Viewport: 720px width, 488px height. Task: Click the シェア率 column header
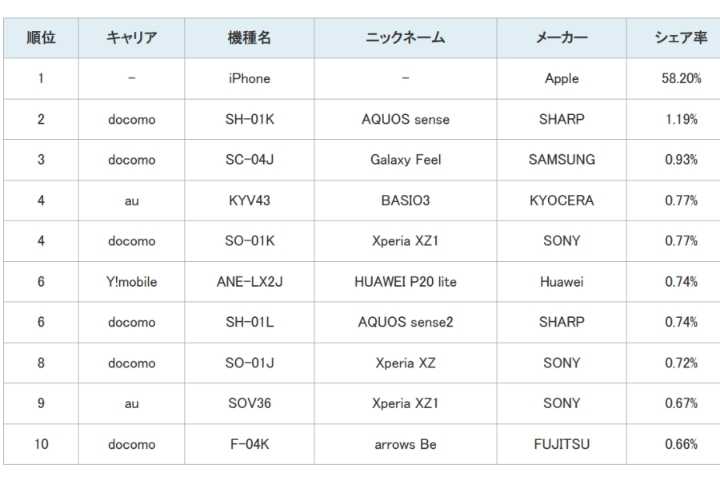pos(680,38)
